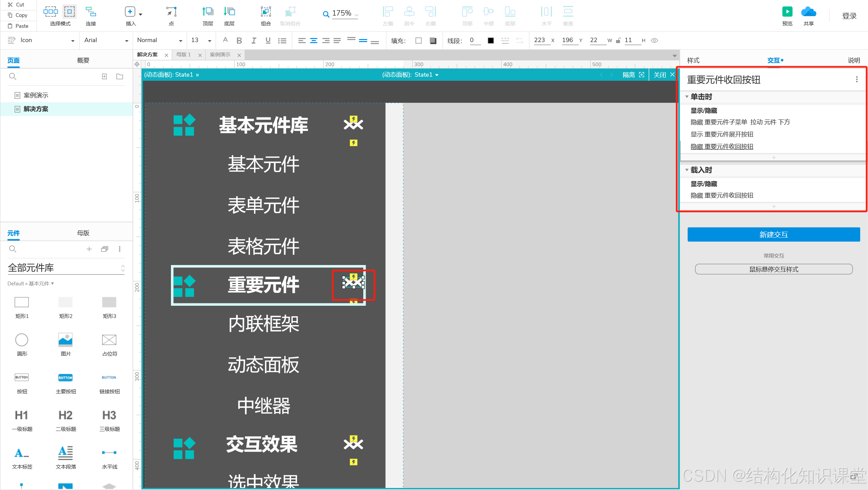The width and height of the screenshot is (868, 490).
Task: Toggle italic formatting
Action: [x=253, y=40]
